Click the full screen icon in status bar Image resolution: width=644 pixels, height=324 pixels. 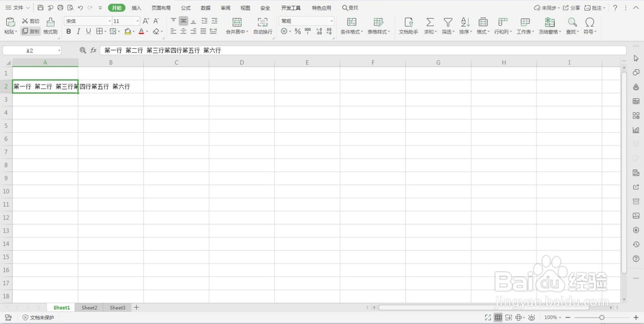click(x=488, y=318)
